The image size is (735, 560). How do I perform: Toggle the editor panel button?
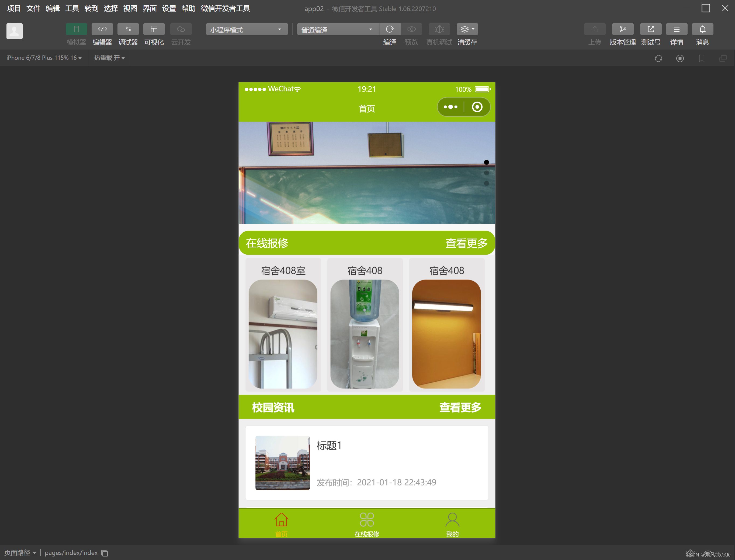(102, 29)
